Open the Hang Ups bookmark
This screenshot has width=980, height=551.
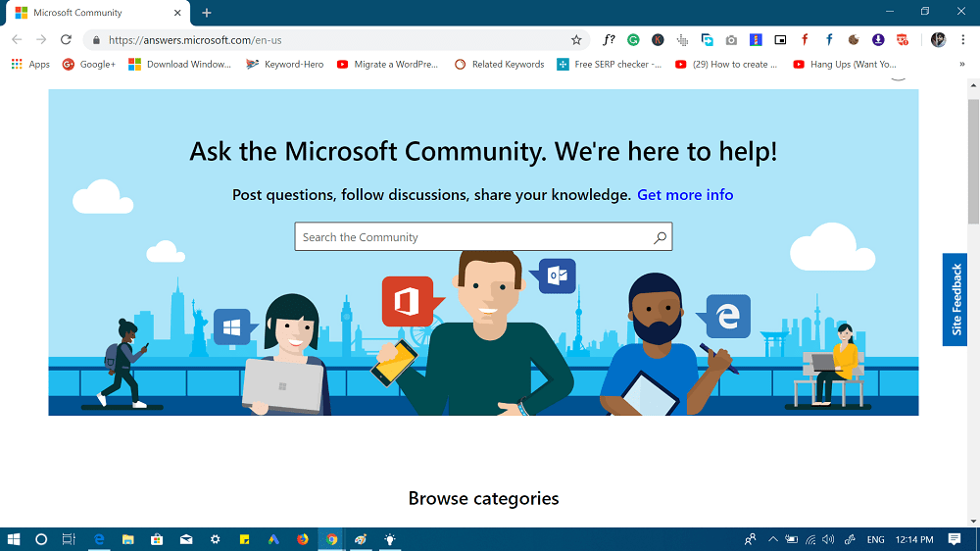tap(845, 64)
